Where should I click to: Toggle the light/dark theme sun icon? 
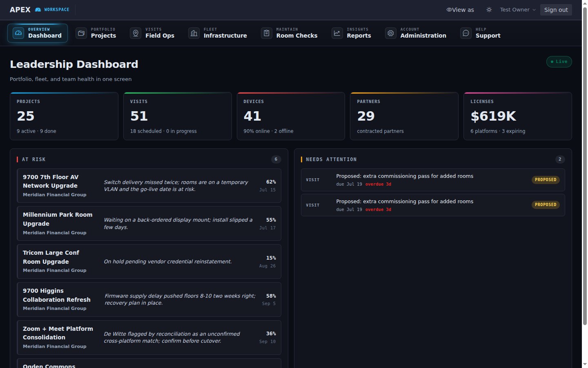pos(489,10)
